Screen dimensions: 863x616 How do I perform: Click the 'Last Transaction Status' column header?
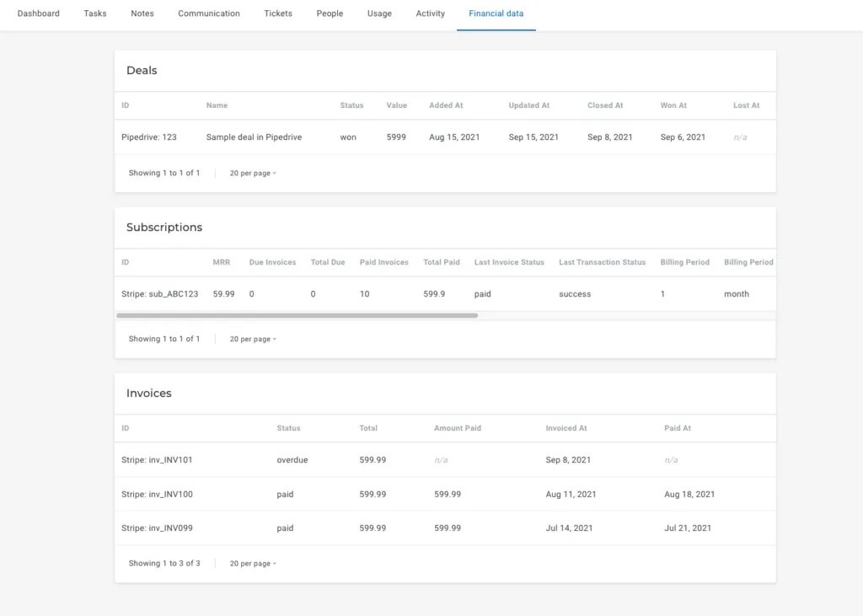[x=602, y=262]
